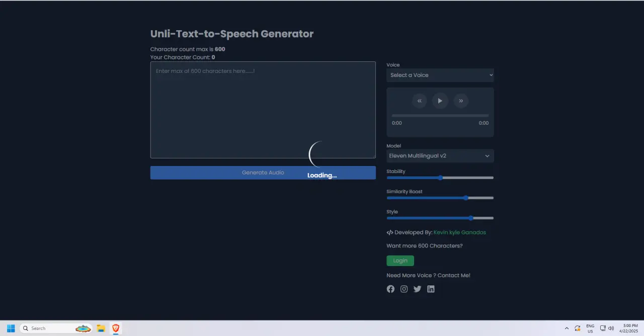Screen dimensions: 644x336
Task: Click the Unli-Text-to-Speech Generator heading
Action: (232, 34)
